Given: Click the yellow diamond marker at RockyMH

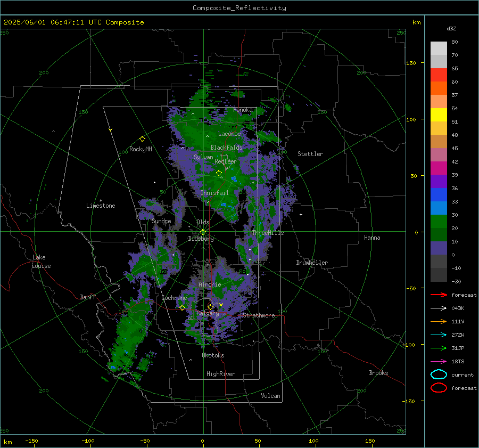Looking at the screenshot, I should (142, 139).
